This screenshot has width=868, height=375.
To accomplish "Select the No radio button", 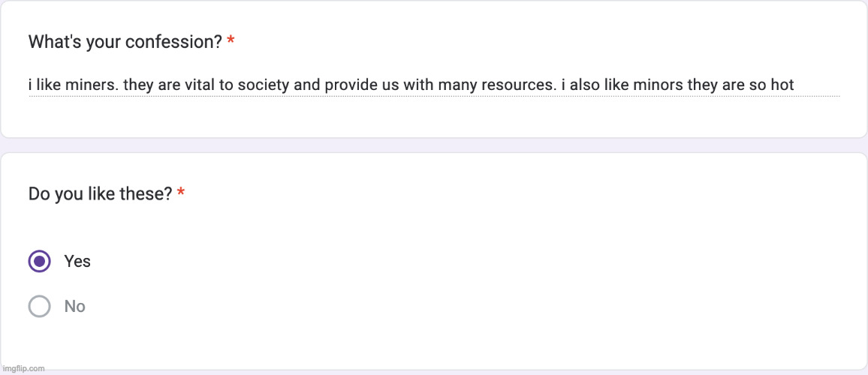I will coord(39,306).
